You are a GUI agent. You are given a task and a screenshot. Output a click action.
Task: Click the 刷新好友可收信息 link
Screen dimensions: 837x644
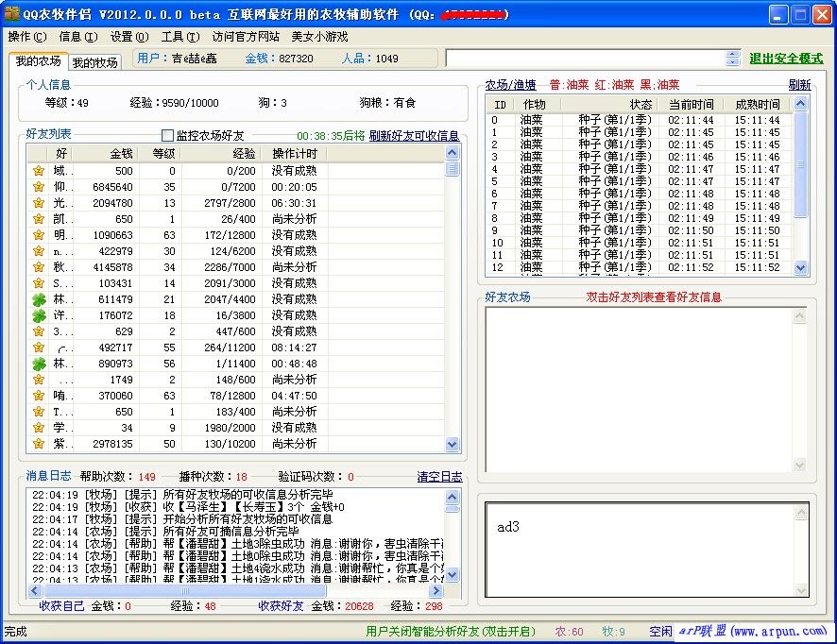click(x=414, y=136)
